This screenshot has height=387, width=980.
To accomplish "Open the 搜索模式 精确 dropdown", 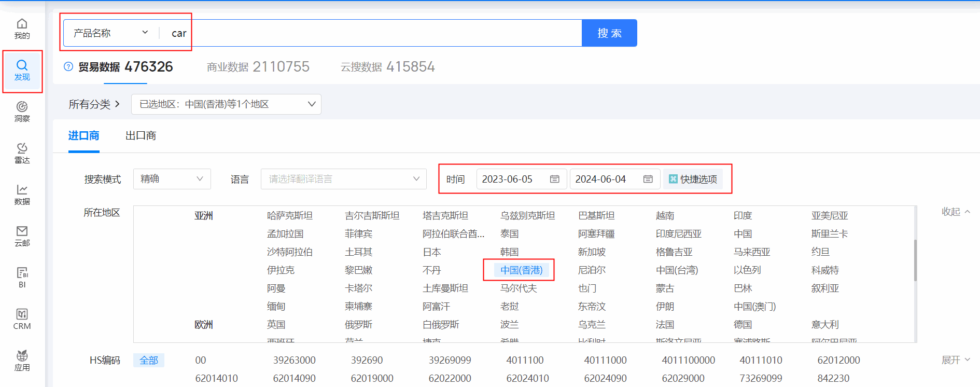I will [172, 179].
